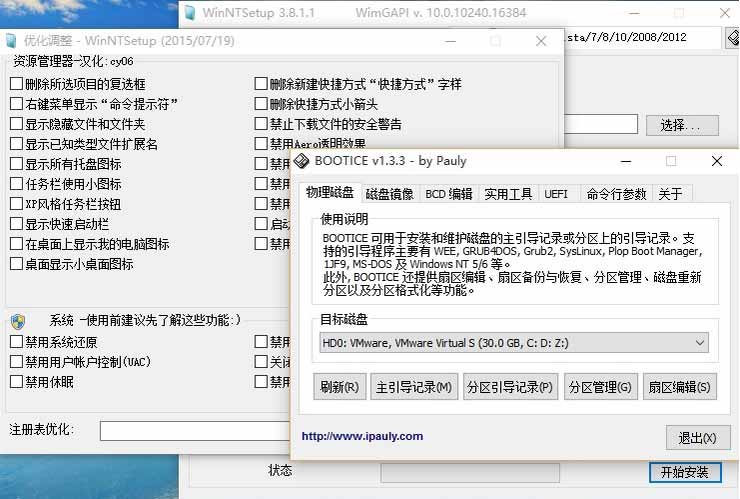Image resolution: width=740 pixels, height=499 pixels.
Task: Open 主引导记录(M) MBR dialog
Action: 414,387
